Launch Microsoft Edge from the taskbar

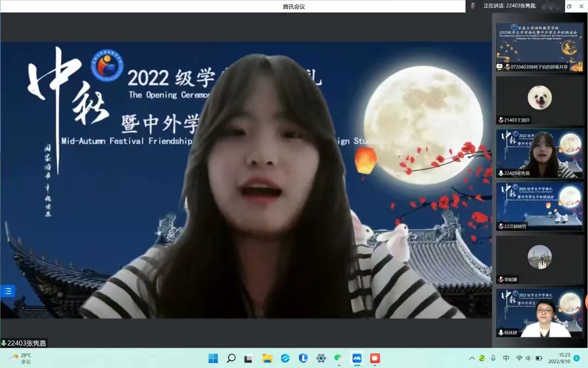[285, 359]
